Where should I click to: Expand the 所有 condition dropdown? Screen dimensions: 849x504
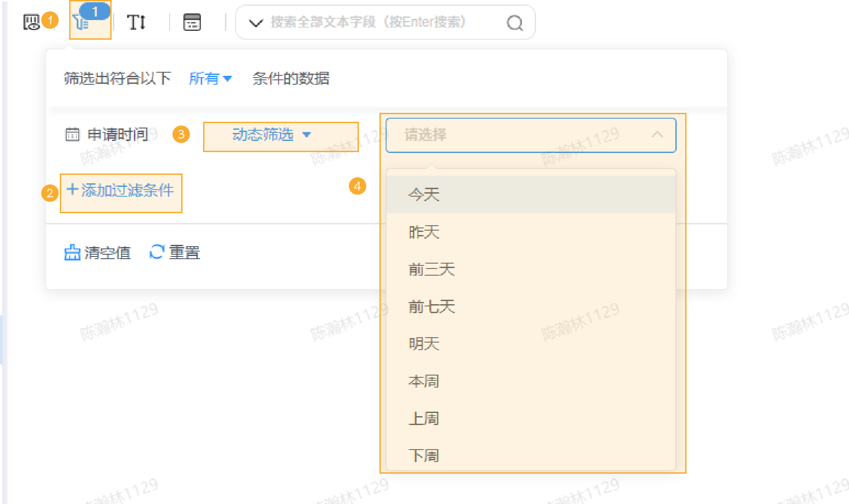pos(211,78)
